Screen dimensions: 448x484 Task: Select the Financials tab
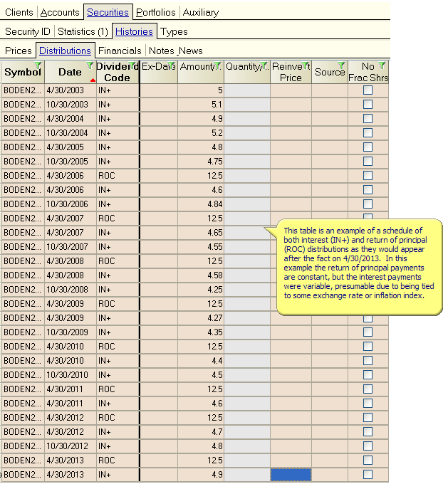point(120,51)
